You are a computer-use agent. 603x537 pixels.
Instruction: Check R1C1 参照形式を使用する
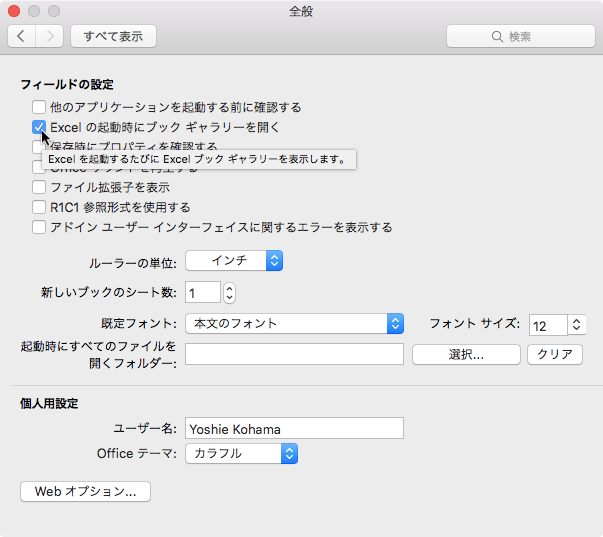pyautogui.click(x=39, y=207)
